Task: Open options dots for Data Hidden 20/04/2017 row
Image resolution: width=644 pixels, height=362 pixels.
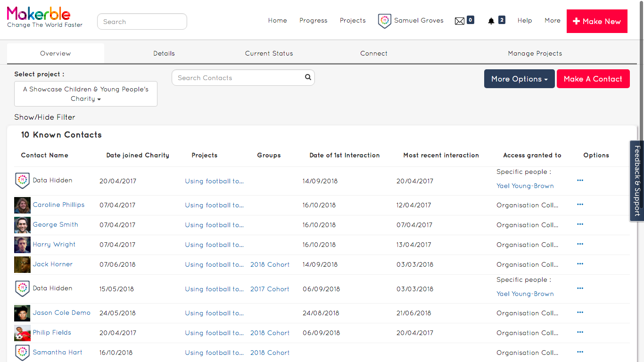Action: tap(580, 181)
